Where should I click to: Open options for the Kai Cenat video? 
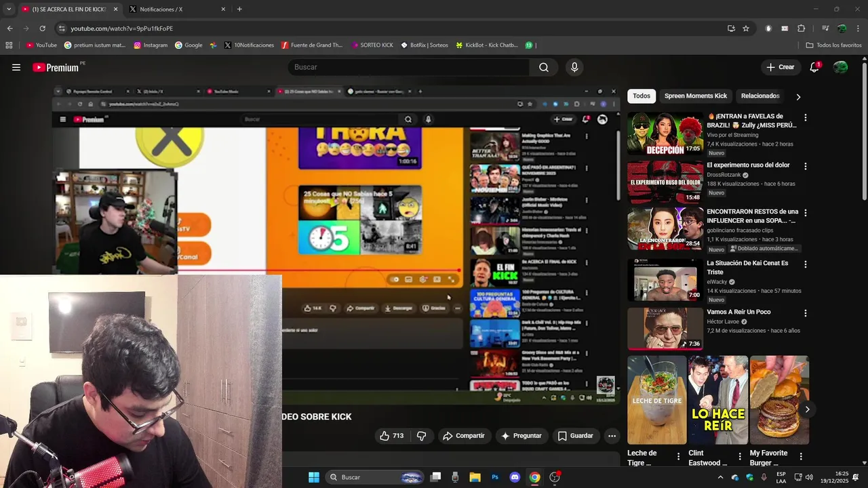[x=806, y=264]
